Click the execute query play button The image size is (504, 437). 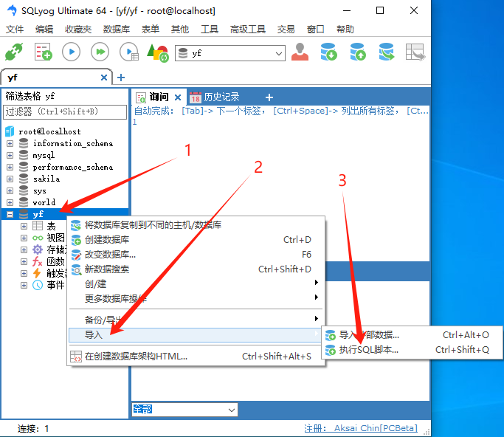click(71, 52)
